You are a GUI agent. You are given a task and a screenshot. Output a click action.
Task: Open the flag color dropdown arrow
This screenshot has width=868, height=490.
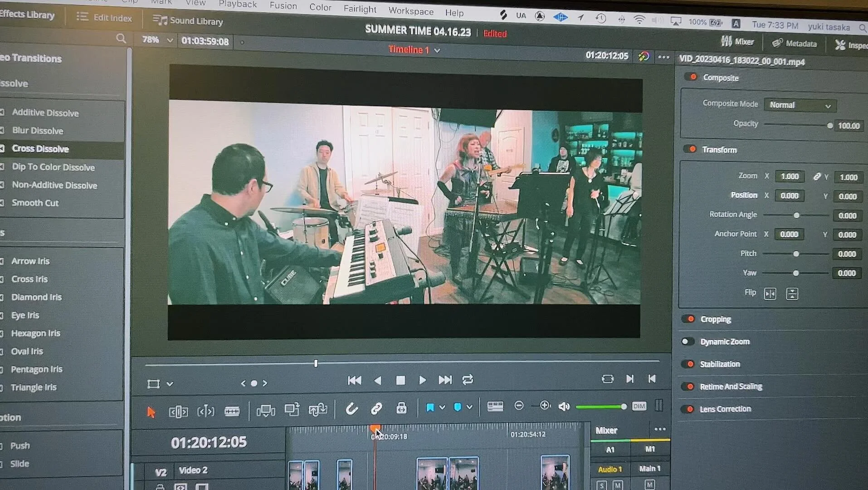(x=442, y=407)
